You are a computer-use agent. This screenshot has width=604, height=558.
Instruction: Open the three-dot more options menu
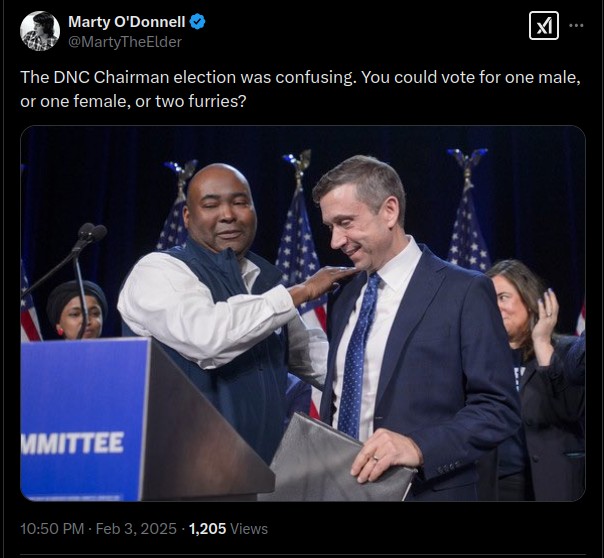[x=576, y=25]
